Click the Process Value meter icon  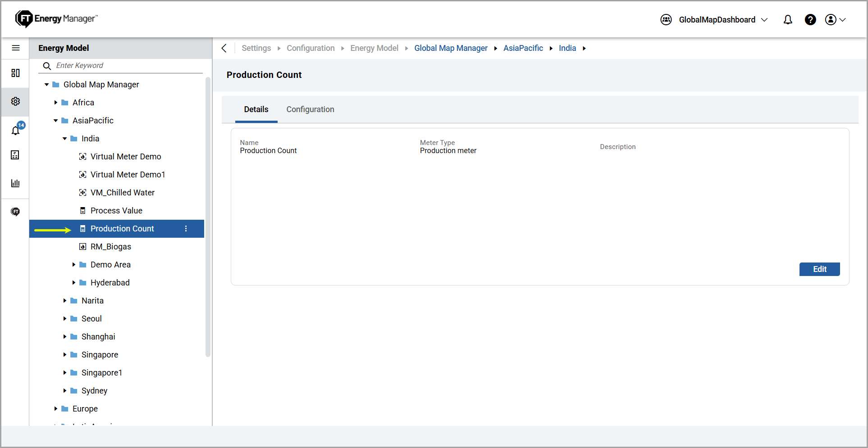pyautogui.click(x=83, y=211)
